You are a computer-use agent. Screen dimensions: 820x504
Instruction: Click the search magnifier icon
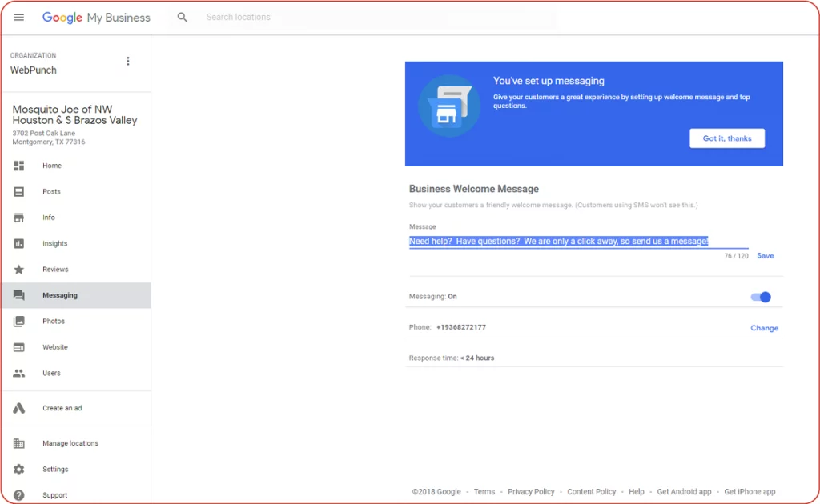[x=182, y=17]
